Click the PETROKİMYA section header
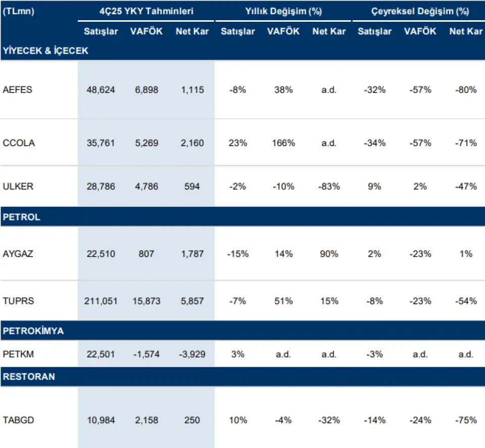 (33, 331)
